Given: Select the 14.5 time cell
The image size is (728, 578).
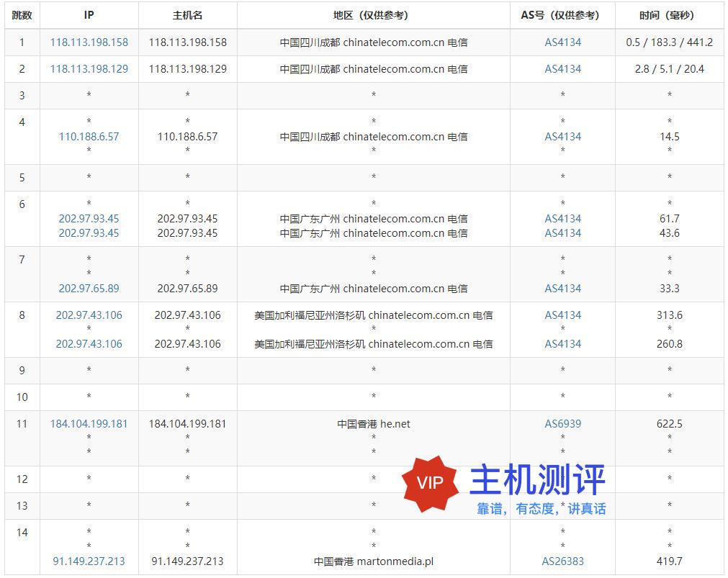Looking at the screenshot, I should 670,137.
